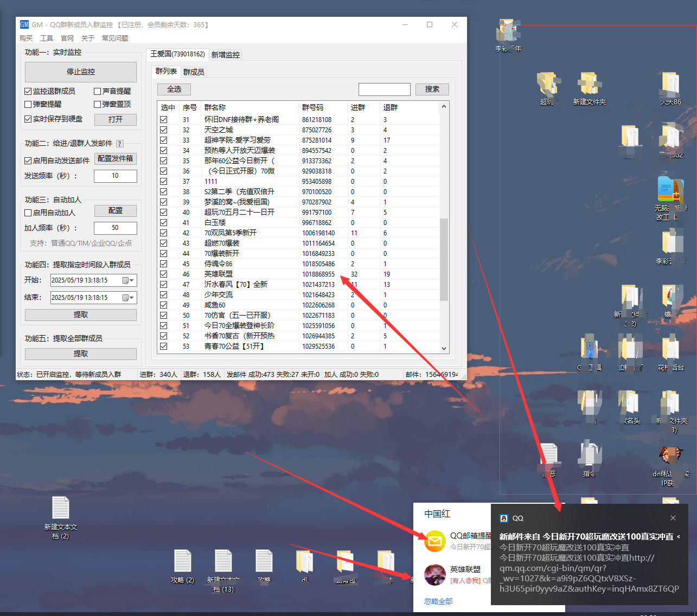Uncheck row 53 青春70公益 checkbox

[164, 346]
